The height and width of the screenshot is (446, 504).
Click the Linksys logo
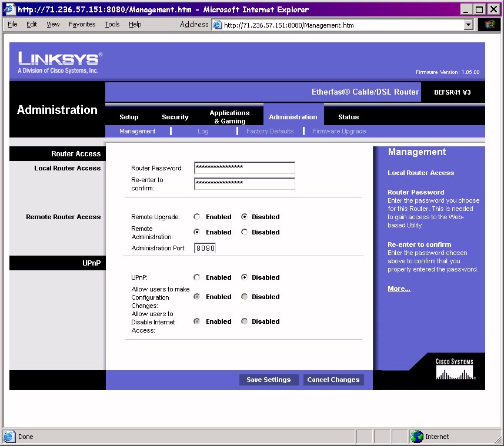[60, 62]
